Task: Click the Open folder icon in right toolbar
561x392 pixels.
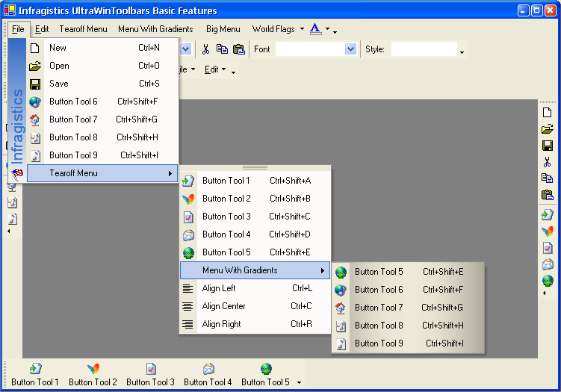Action: [x=548, y=128]
